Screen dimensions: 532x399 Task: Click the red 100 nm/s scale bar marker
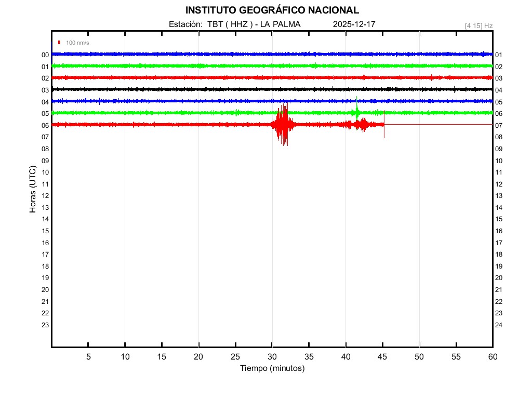[x=60, y=43]
